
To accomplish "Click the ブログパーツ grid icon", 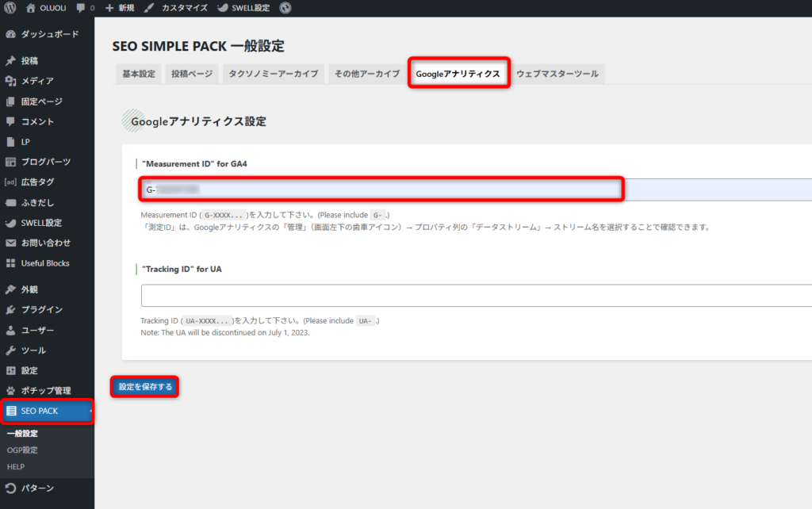I will point(10,162).
